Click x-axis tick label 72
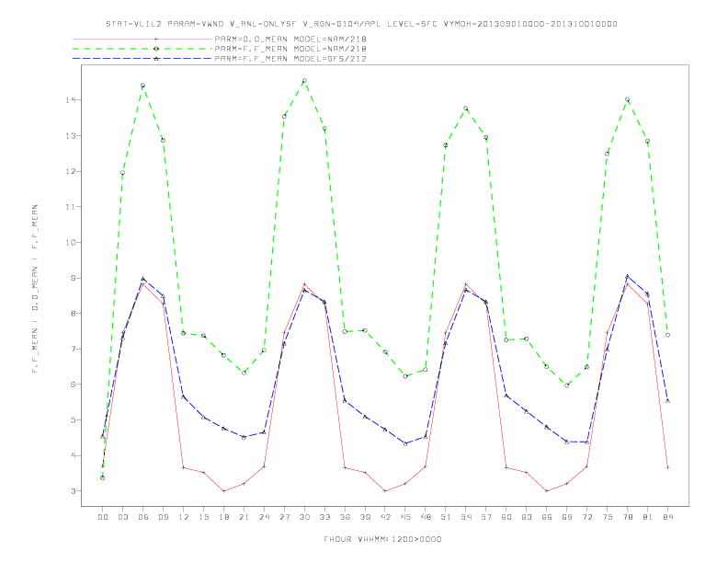 point(587,517)
